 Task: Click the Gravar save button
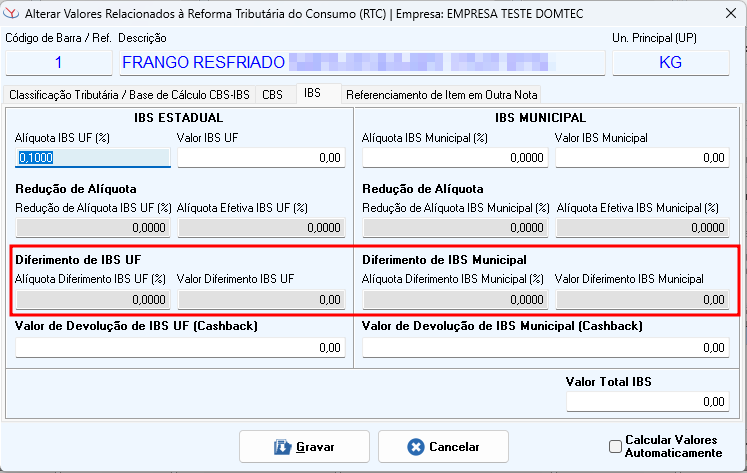click(304, 447)
